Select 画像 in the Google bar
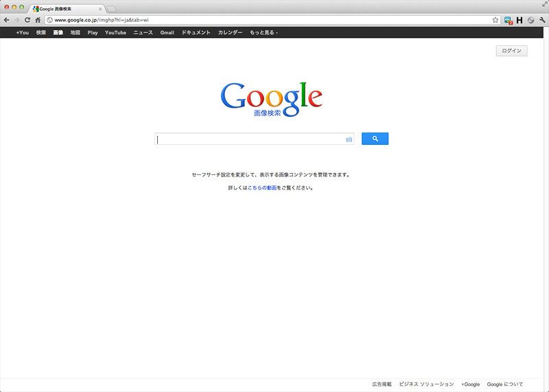Screen dimensions: 549x392 point(58,32)
